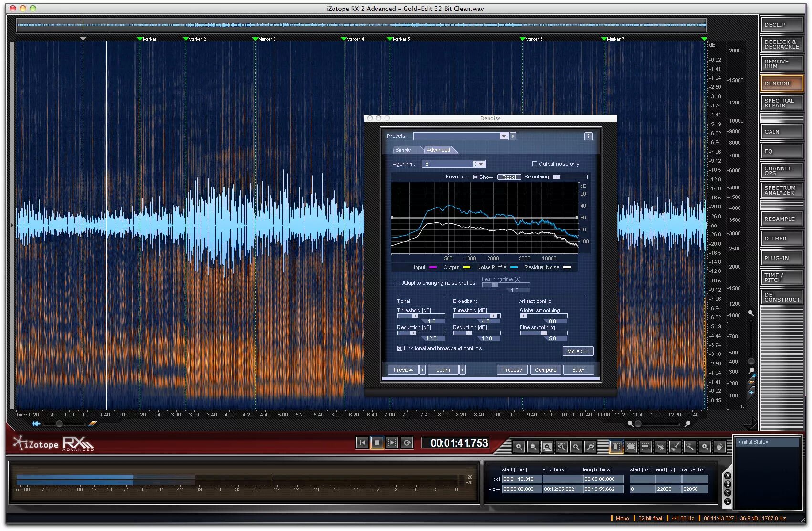Click the Preview button in Denoise

tap(403, 370)
